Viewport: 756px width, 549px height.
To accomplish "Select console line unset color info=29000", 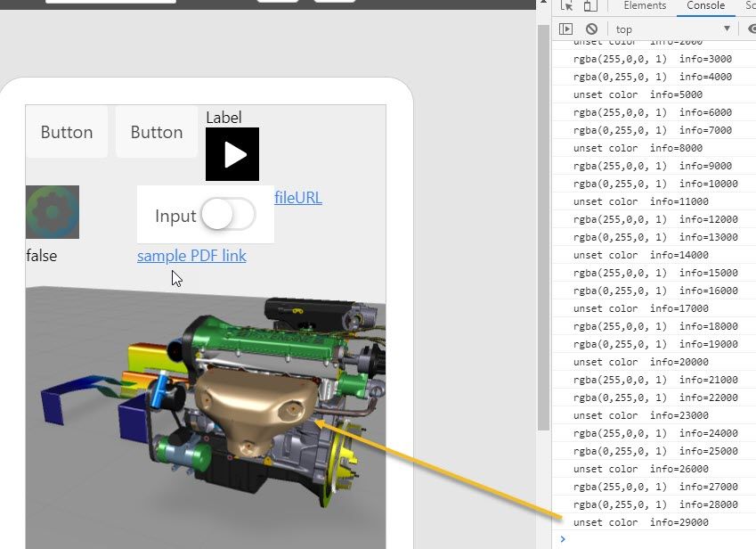I will tap(653, 523).
